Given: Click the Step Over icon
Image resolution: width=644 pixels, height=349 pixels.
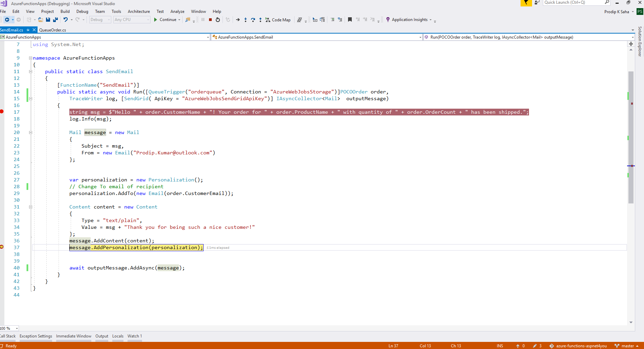Looking at the screenshot, I should pyautogui.click(x=253, y=20).
